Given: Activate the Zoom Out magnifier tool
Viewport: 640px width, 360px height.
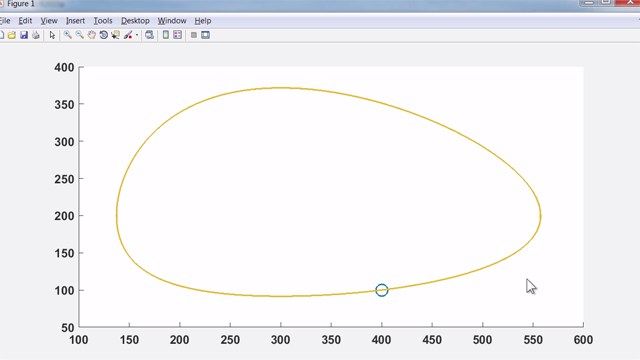Looking at the screenshot, I should click(80, 35).
